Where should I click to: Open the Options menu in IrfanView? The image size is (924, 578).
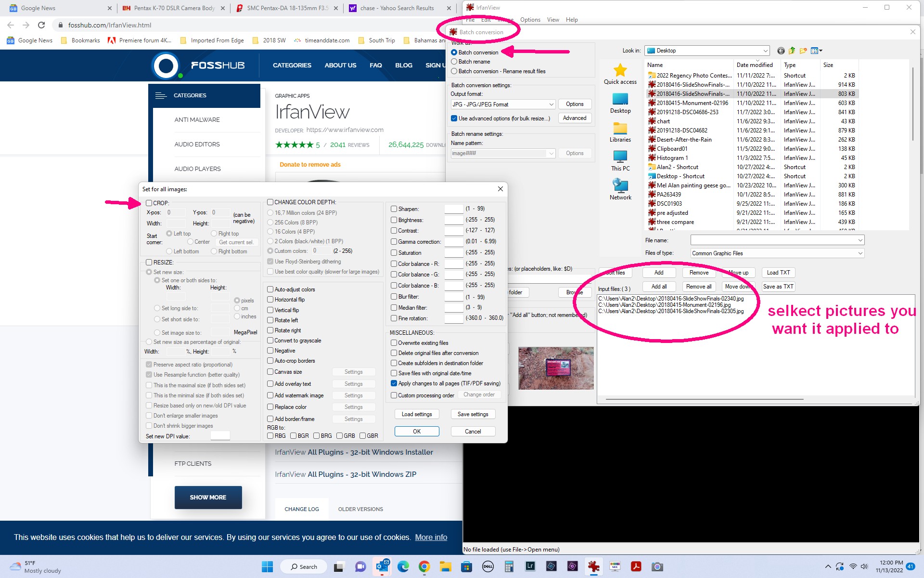click(x=530, y=20)
